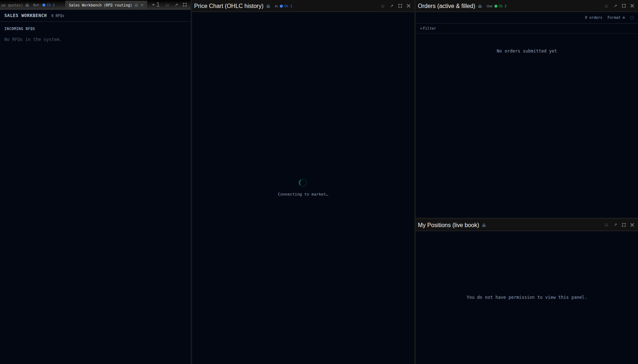Click the lock icon beside My Positions title
Viewport: 638px width, 364px height.
click(484, 225)
